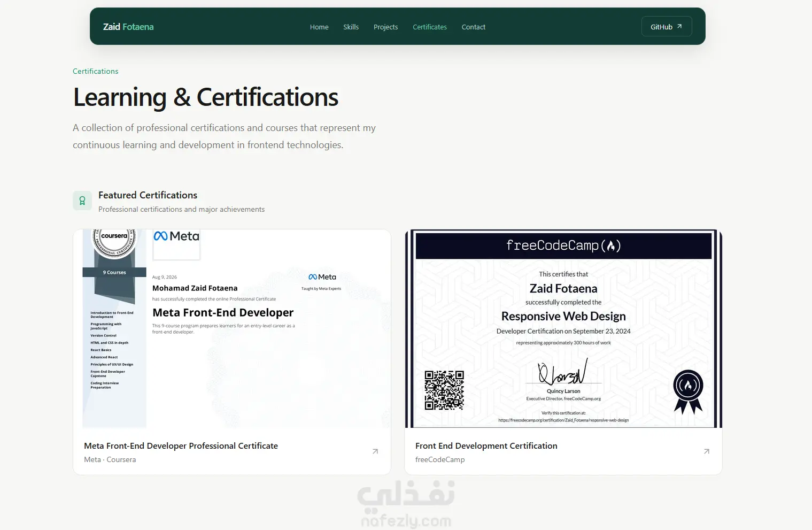This screenshot has width=812, height=530.
Task: Click the 'freeCodeCamp' issuer text under card
Action: (x=440, y=459)
